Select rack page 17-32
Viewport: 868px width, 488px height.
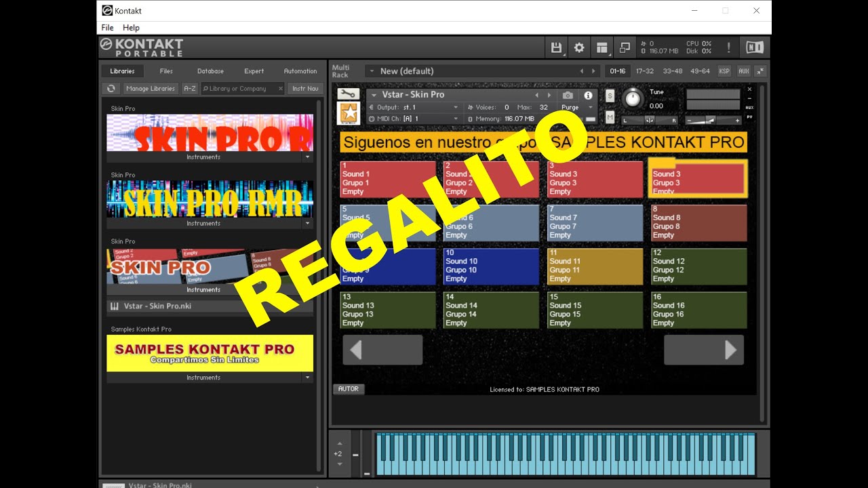pyautogui.click(x=645, y=71)
